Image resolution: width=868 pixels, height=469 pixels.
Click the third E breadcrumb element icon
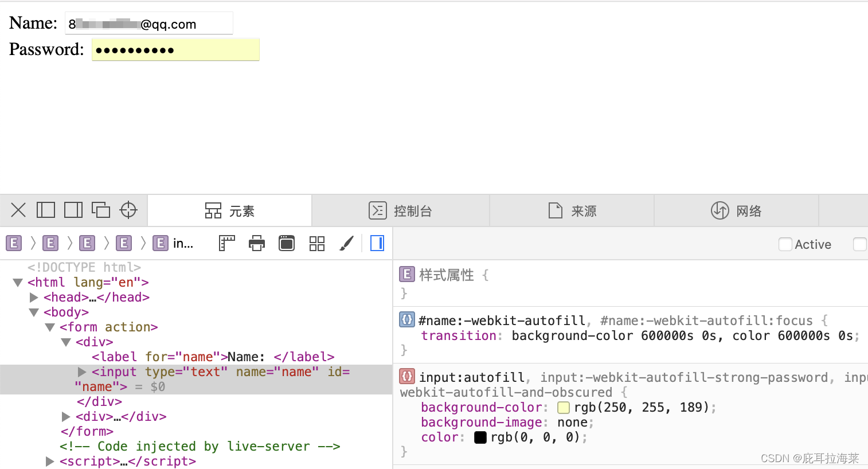coord(87,243)
